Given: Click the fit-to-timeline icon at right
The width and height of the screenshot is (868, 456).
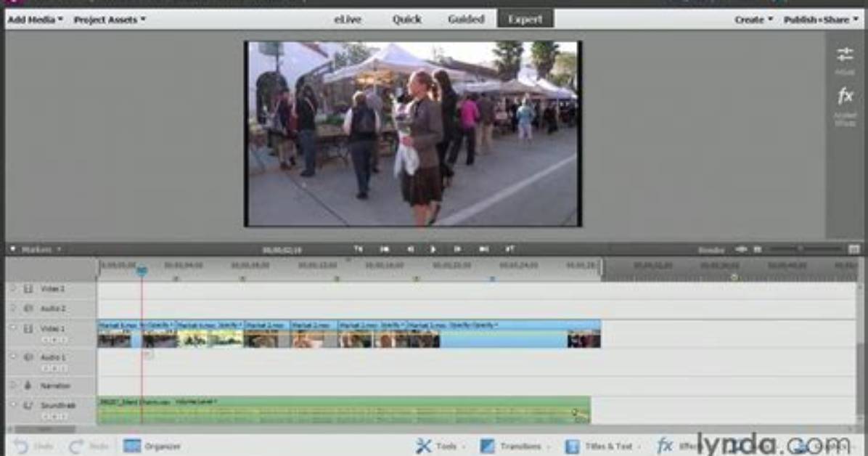Looking at the screenshot, I should (853, 249).
